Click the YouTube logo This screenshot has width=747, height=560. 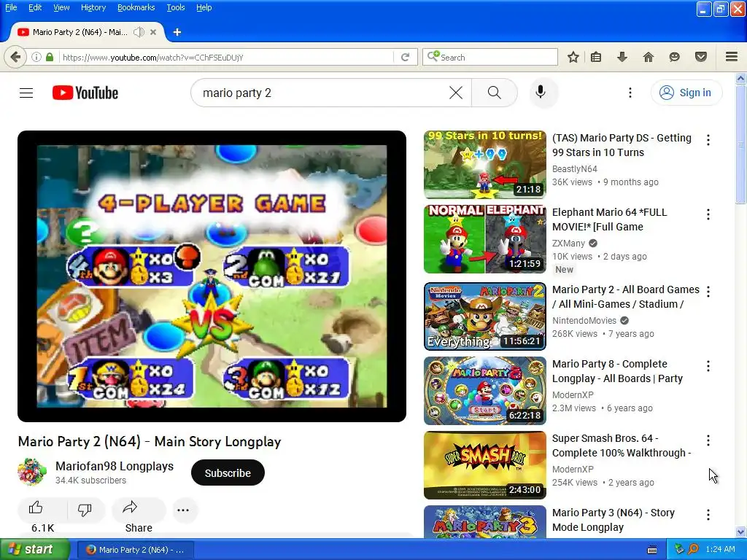click(85, 93)
